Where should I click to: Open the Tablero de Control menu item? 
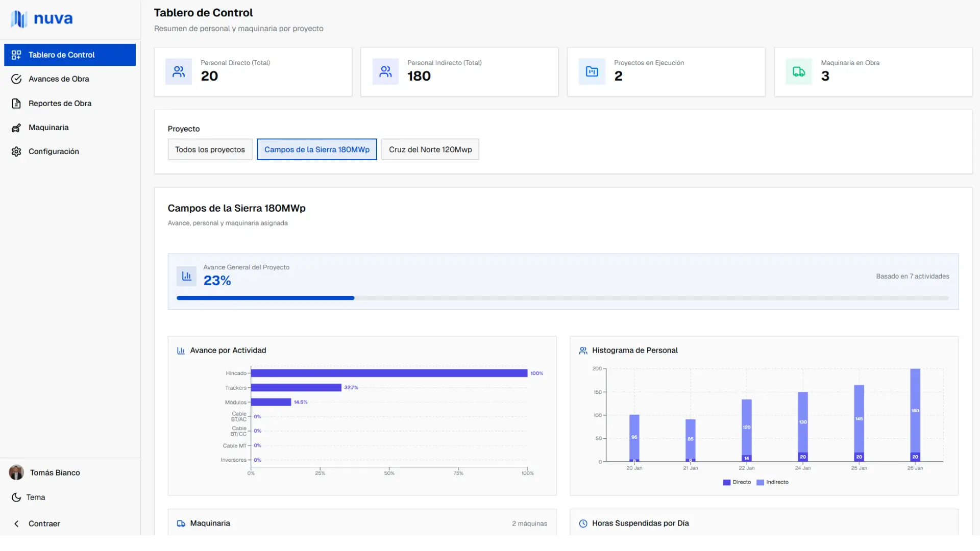[70, 55]
